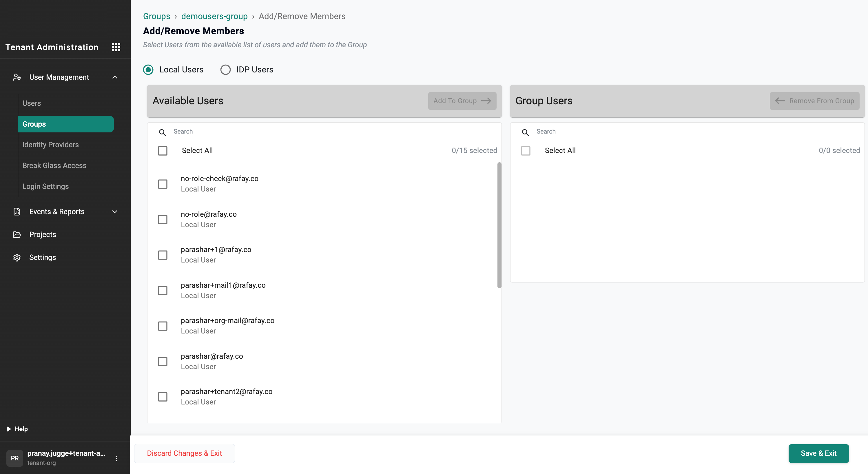Check the no-role@rafay.co user checkbox
Screen dimensions: 868x474
[163, 220]
